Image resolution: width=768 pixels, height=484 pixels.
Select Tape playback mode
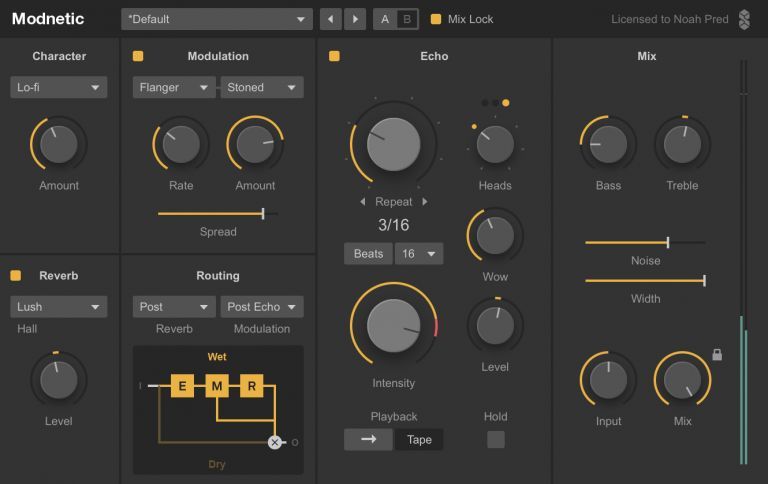[x=419, y=439]
